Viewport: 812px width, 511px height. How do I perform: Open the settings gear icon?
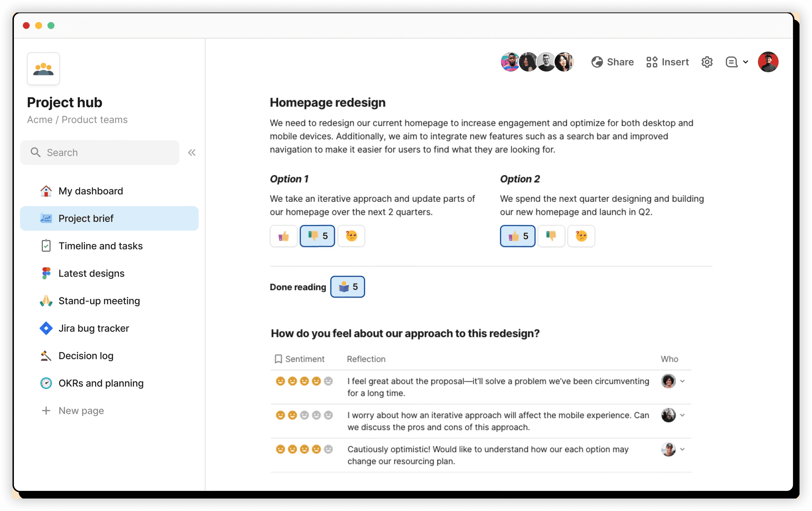tap(707, 62)
